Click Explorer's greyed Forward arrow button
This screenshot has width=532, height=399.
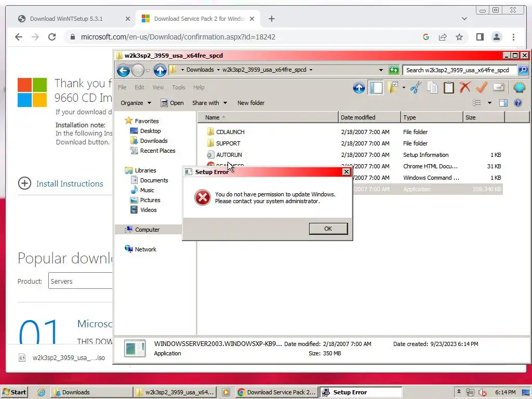click(138, 70)
